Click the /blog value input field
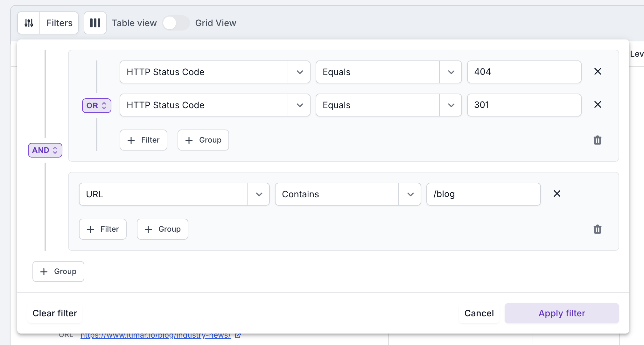 484,194
